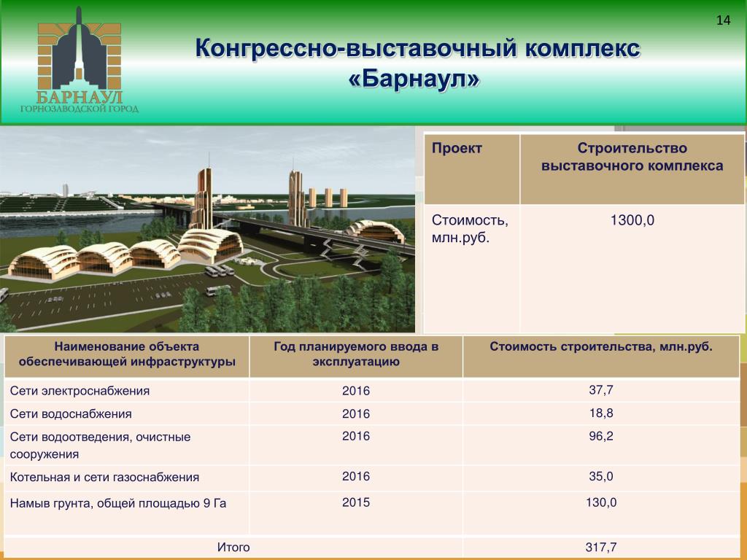The height and width of the screenshot is (560, 747).
Task: Click the slide title «Конгрессно-выставочный комплекс»
Action: click(418, 49)
